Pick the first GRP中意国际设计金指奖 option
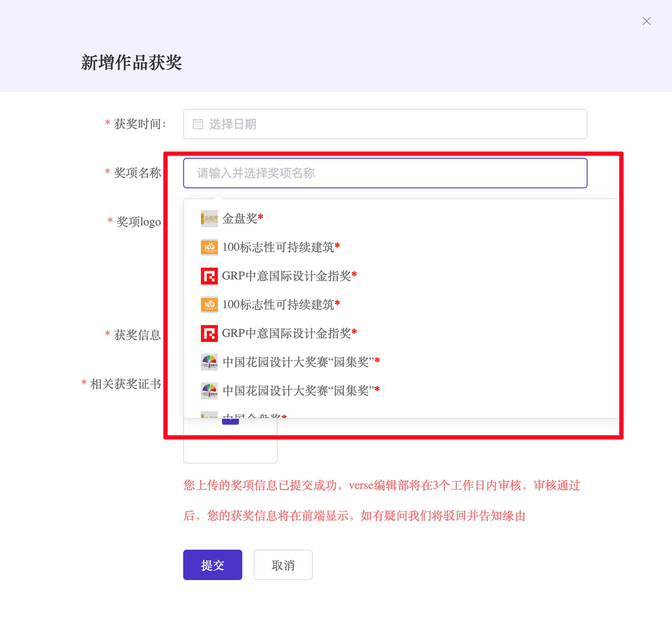672x640 pixels. (x=287, y=276)
